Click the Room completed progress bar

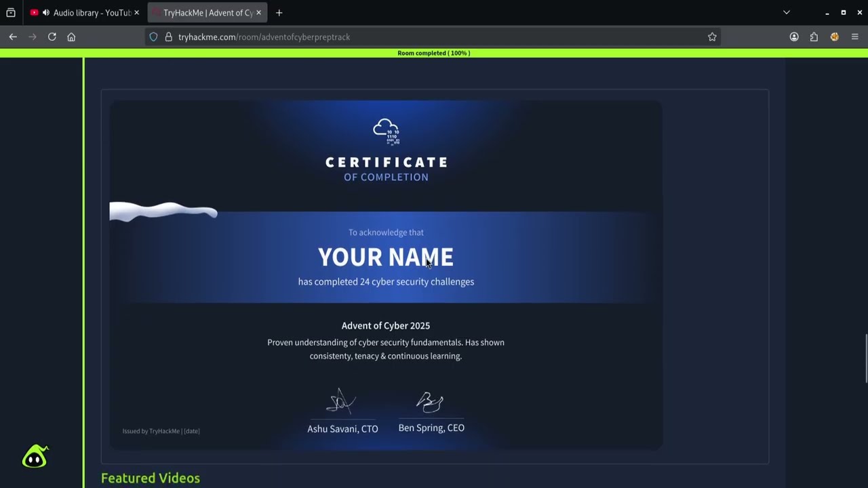coord(434,53)
